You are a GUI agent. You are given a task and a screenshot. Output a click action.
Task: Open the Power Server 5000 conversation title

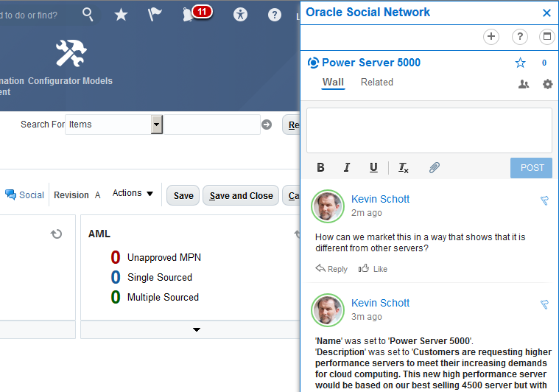[370, 63]
